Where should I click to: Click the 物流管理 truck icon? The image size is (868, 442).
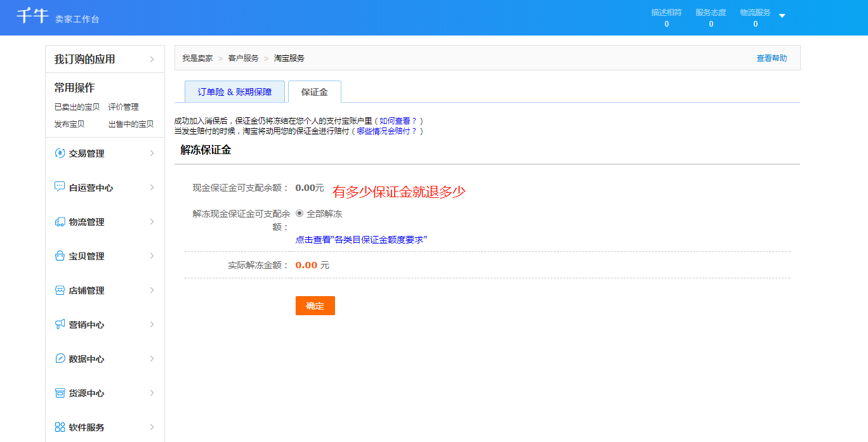tap(60, 222)
